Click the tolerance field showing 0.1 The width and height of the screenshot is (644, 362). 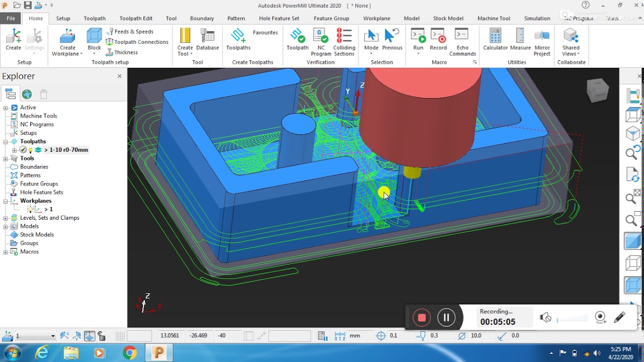click(x=399, y=336)
